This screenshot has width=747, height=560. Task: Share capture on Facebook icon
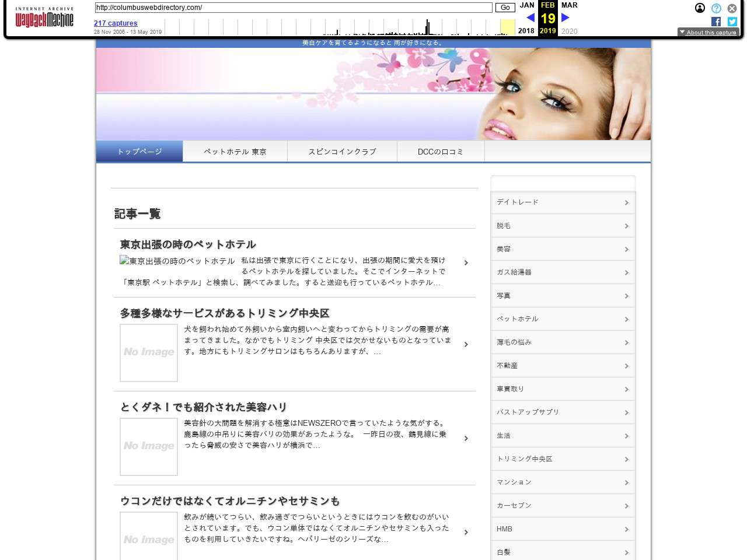[716, 22]
